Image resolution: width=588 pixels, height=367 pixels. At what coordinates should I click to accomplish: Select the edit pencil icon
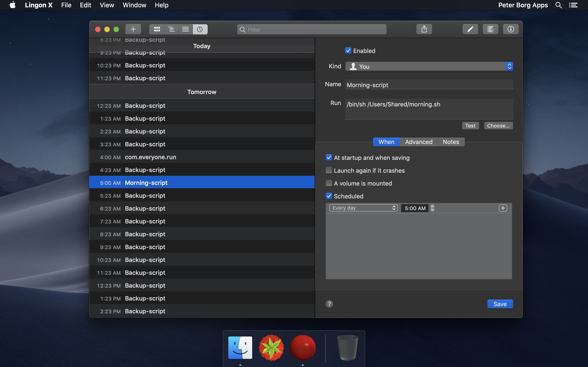click(470, 29)
